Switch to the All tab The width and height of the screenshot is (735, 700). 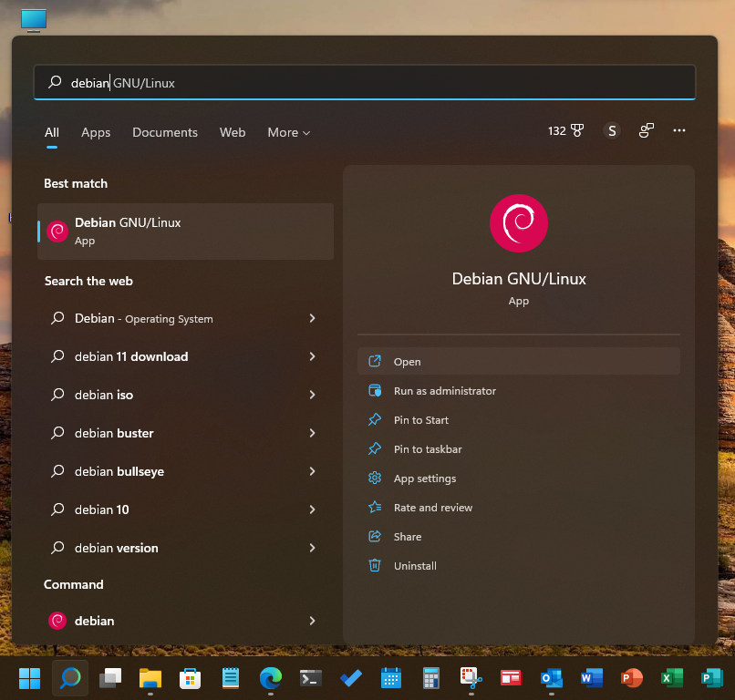[52, 132]
